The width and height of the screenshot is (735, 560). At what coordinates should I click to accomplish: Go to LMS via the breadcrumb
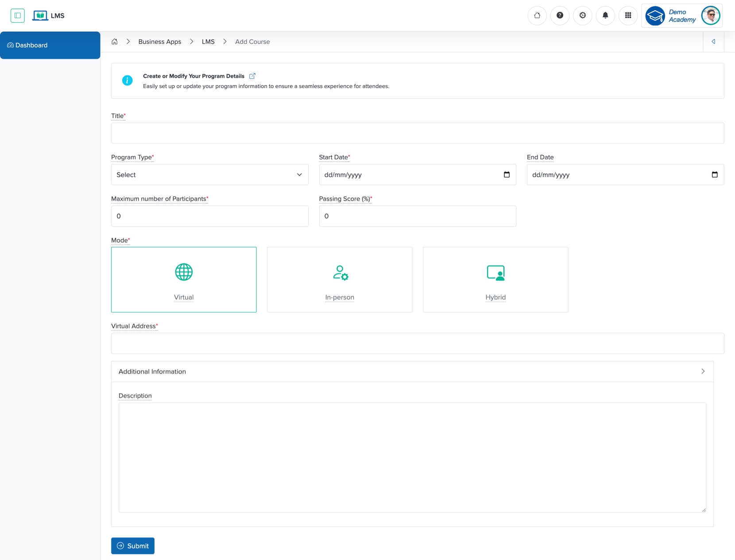pos(208,41)
